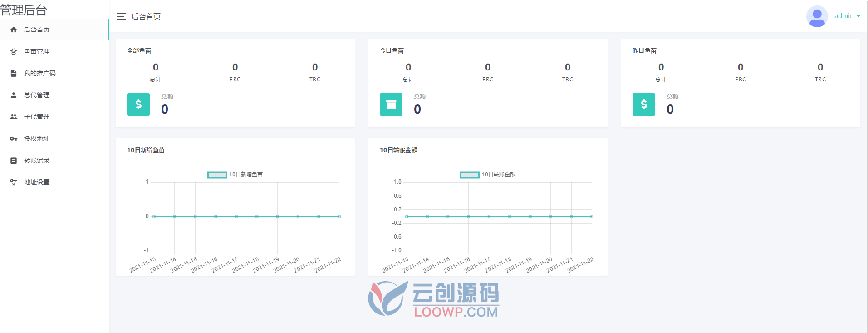Image resolution: width=868 pixels, height=333 pixels.
Task: Click the 总额 label in 全部鱼苗 card
Action: pyautogui.click(x=167, y=97)
